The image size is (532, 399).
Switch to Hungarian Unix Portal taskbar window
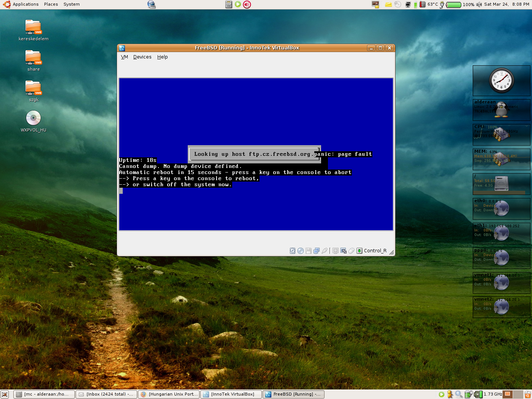coord(169,394)
